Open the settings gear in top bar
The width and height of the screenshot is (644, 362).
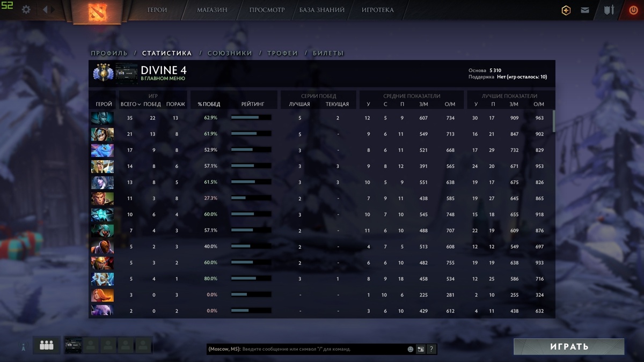(26, 10)
